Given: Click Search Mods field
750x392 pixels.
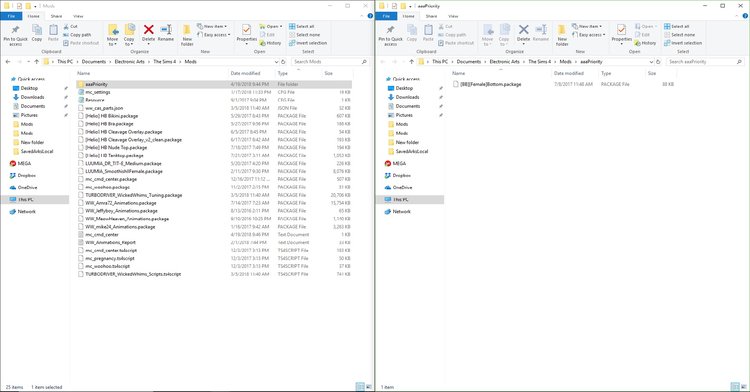Looking at the screenshot, I should tap(330, 62).
